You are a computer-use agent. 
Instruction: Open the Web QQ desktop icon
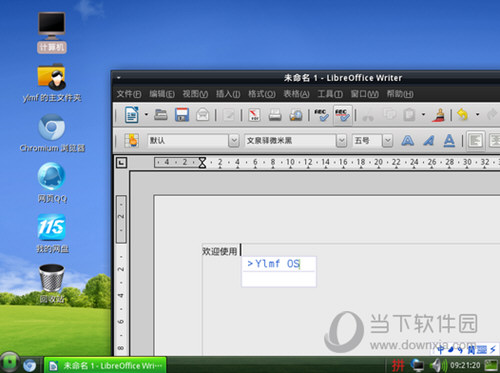click(x=52, y=182)
